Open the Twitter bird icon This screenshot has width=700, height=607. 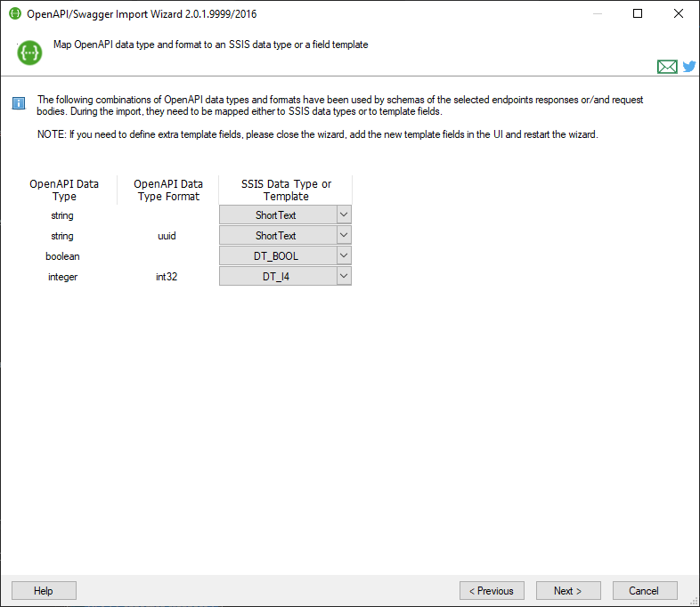[x=688, y=67]
